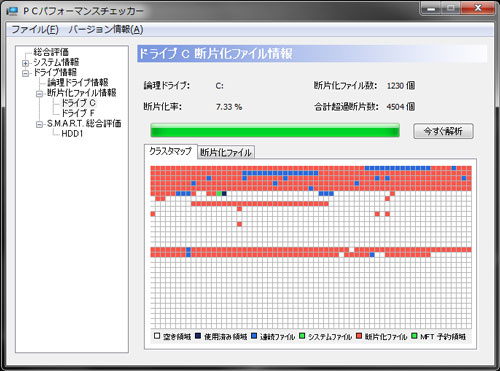Switch to the クラスタマップ tab

[171, 151]
